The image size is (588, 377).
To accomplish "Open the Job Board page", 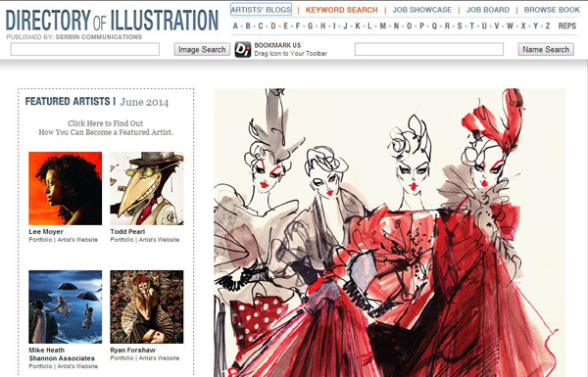I will tap(487, 10).
